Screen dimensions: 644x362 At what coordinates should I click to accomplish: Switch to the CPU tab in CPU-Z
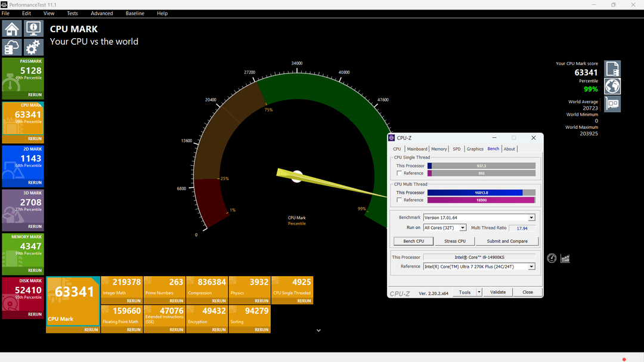397,149
